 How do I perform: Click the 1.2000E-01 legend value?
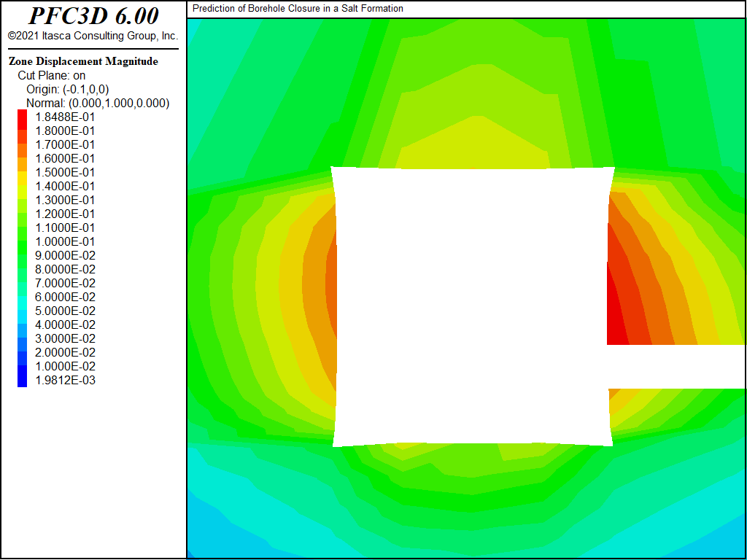[65, 214]
